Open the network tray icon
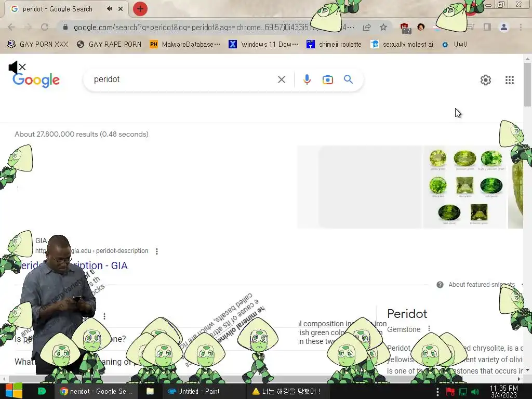This screenshot has width=532, height=399. pyautogui.click(x=463, y=392)
